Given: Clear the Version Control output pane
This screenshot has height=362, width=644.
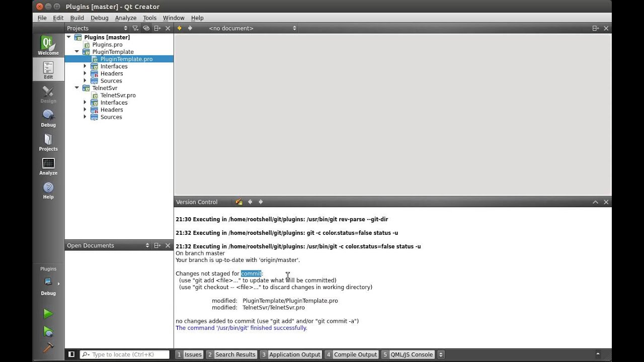Looking at the screenshot, I should (239, 202).
